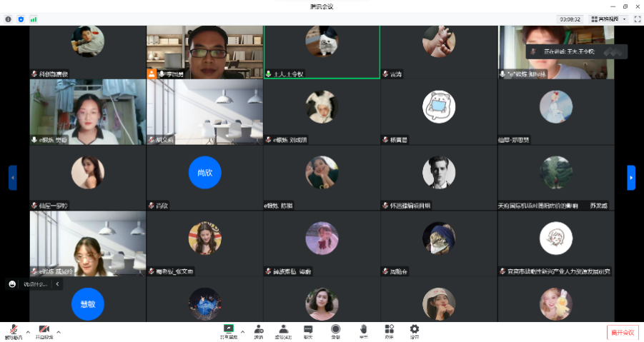Open the chat panel
Screen dimensions: 644x342
pyautogui.click(x=308, y=330)
